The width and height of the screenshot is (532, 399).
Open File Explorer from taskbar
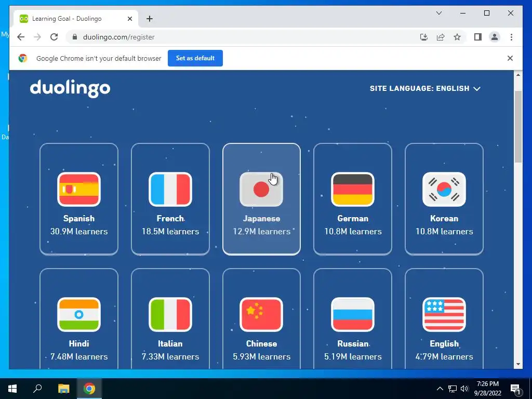point(63,389)
